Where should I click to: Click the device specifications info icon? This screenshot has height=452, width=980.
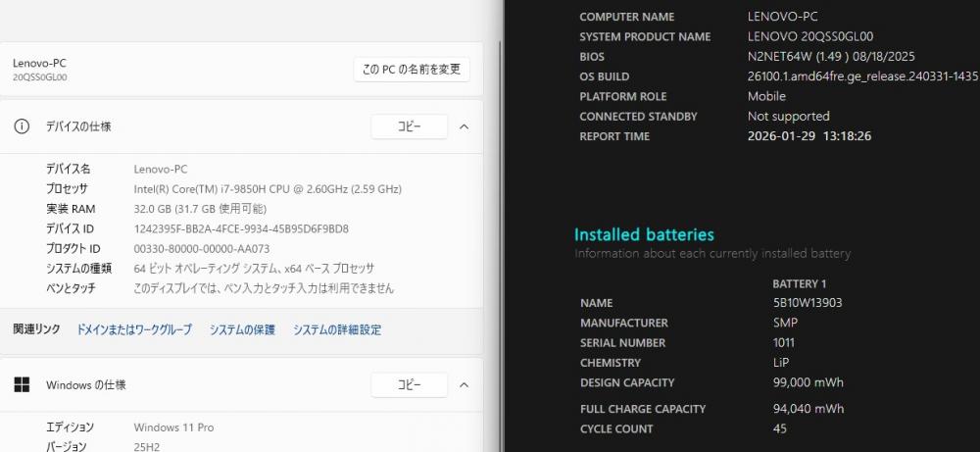tap(22, 126)
